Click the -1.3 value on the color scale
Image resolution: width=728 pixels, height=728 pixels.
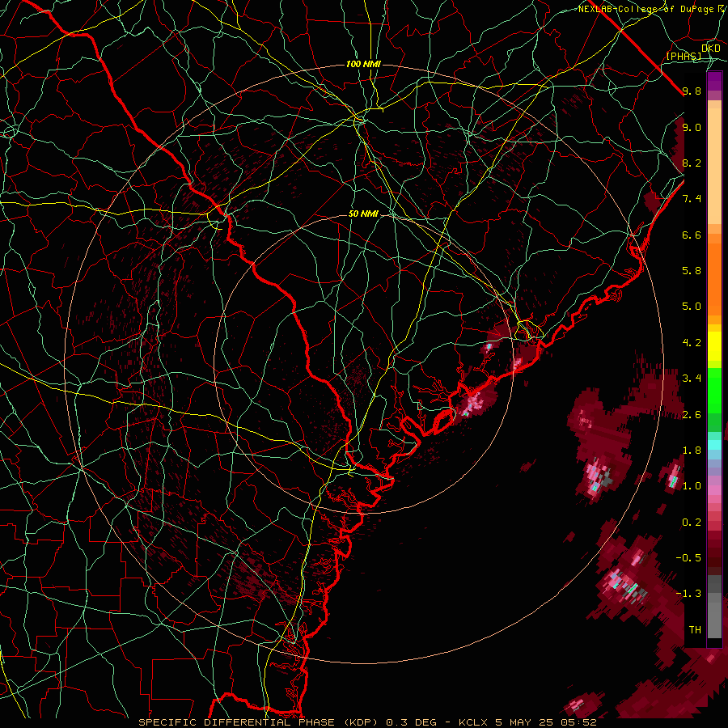pos(689,594)
